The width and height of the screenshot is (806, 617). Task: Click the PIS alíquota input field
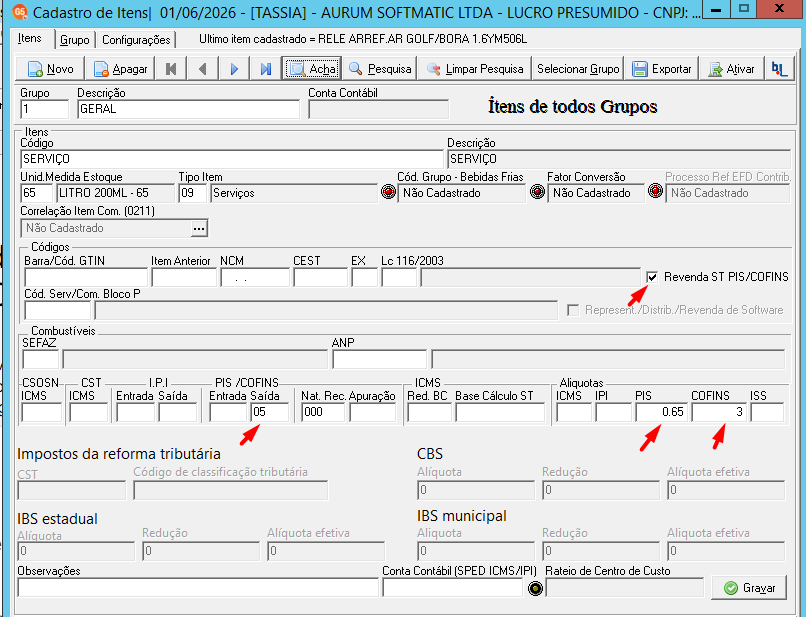pos(661,412)
